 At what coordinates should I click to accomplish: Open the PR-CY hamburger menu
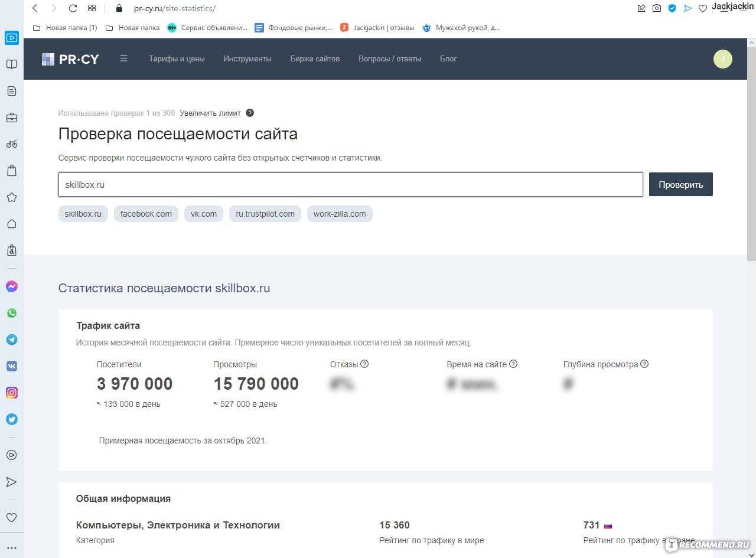tap(123, 58)
